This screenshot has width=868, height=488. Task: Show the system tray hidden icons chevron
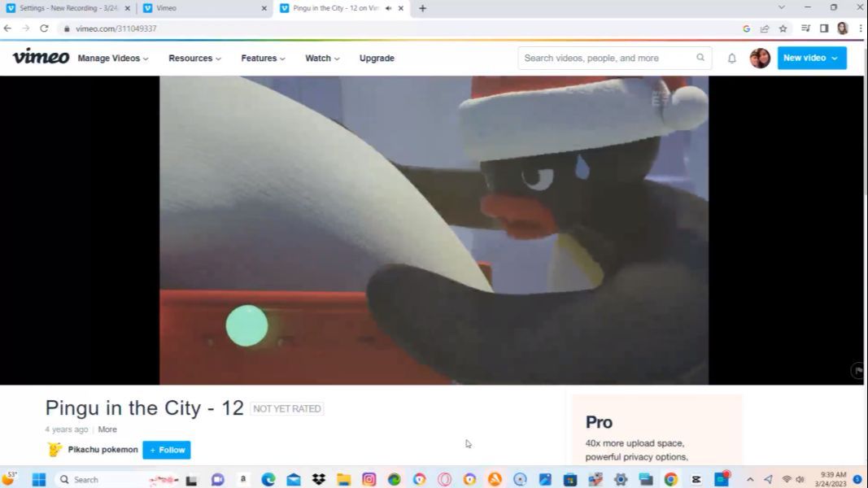pyautogui.click(x=750, y=479)
